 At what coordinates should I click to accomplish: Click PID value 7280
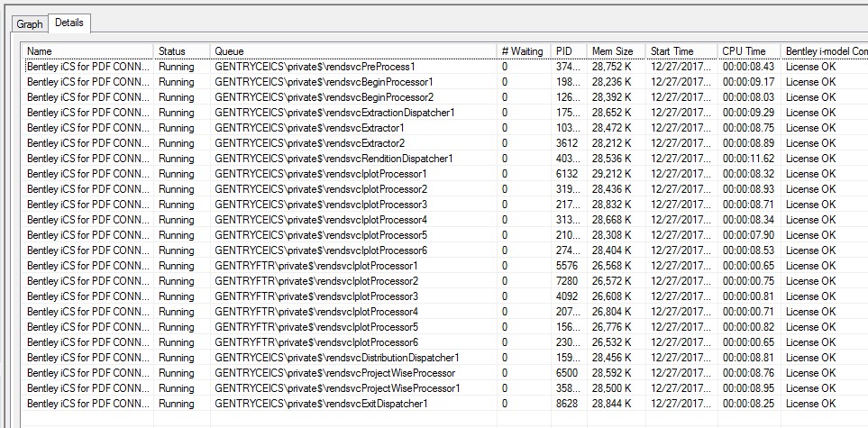coord(567,281)
